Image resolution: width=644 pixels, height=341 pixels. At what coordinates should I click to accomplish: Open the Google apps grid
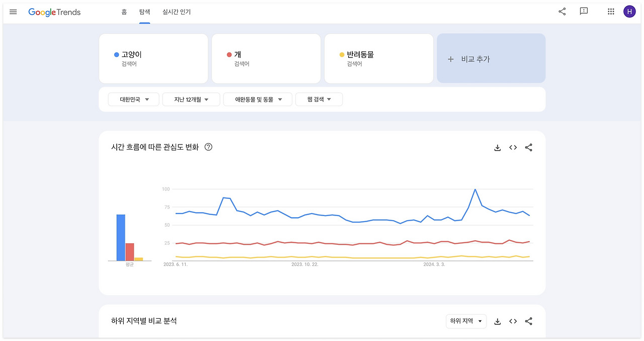pyautogui.click(x=611, y=12)
